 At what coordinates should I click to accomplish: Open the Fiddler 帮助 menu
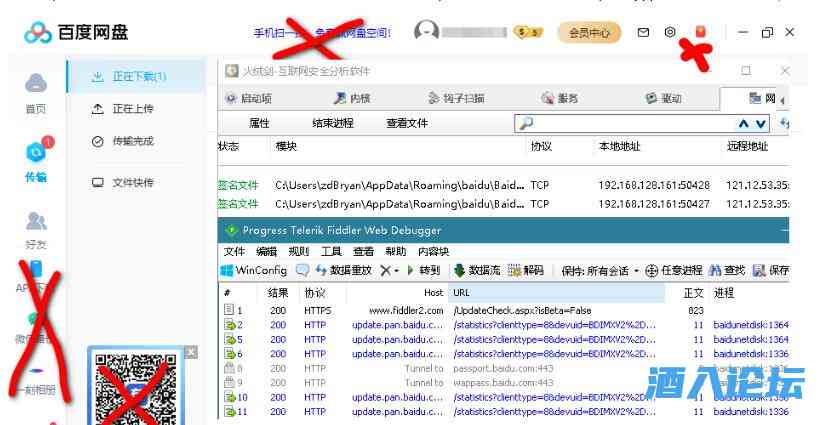396,252
